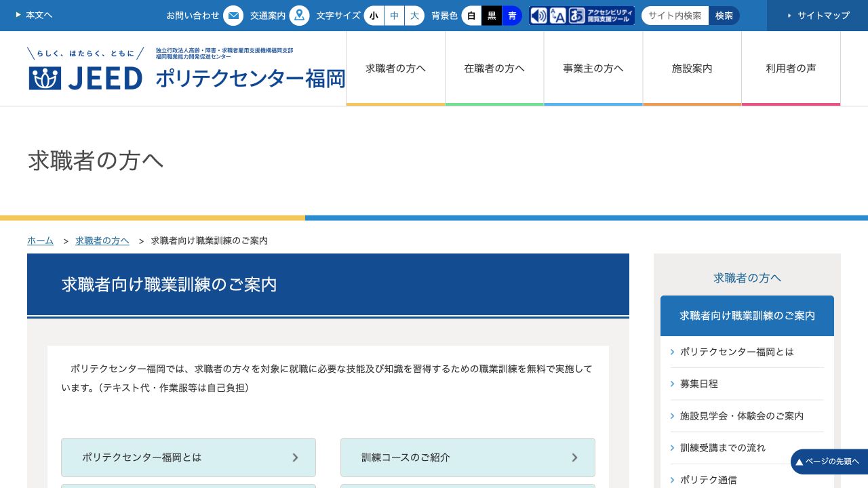This screenshot has height=488, width=868.
Task: Focus the サイト内検索 search field
Action: (675, 16)
